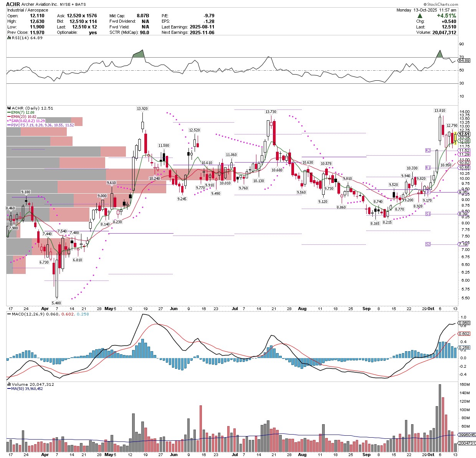
Task: Click the Volume panel label
Action: tap(32, 384)
